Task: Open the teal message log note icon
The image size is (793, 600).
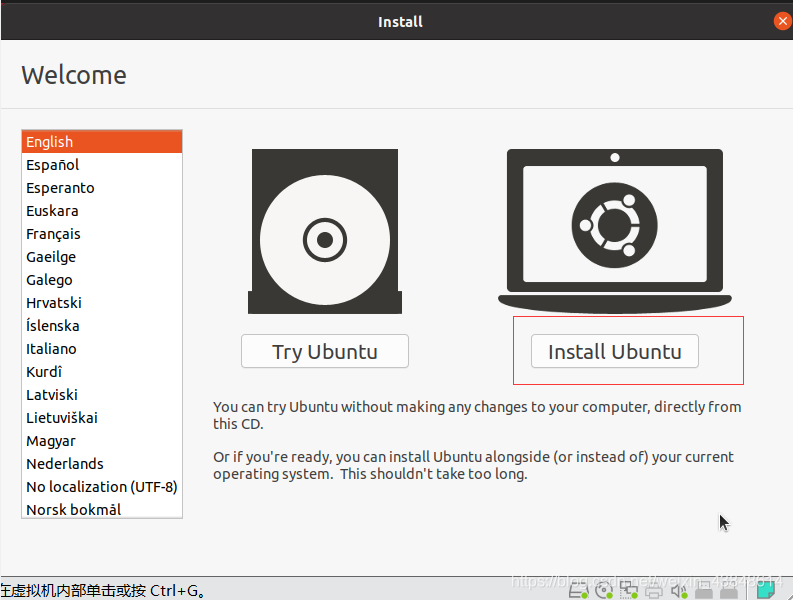Action: pos(766,590)
